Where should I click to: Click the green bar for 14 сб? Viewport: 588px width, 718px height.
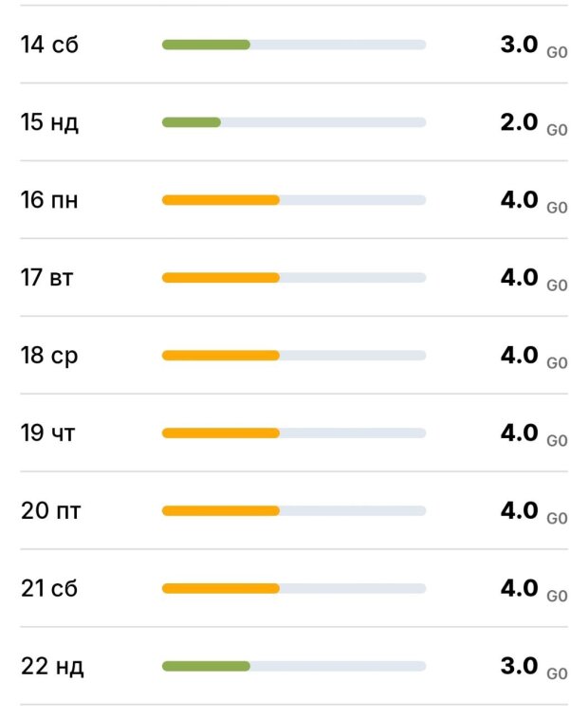point(206,45)
